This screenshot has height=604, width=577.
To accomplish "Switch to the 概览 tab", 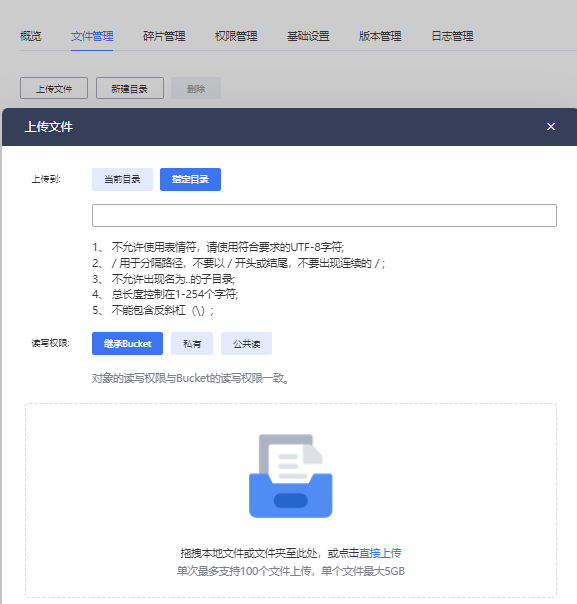I will [31, 36].
